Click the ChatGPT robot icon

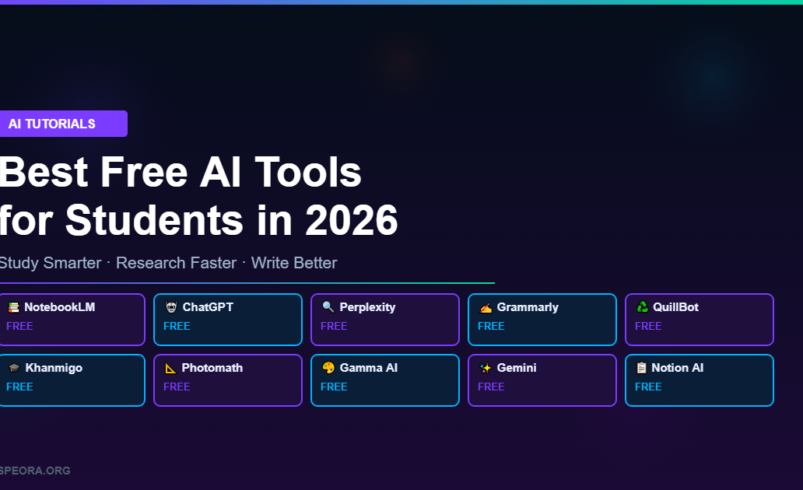pyautogui.click(x=171, y=307)
